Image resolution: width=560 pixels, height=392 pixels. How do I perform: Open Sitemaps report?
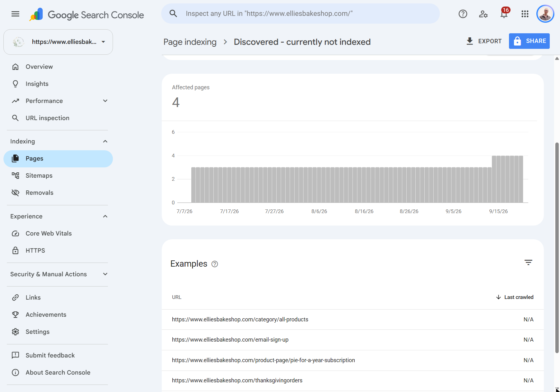coord(58,175)
